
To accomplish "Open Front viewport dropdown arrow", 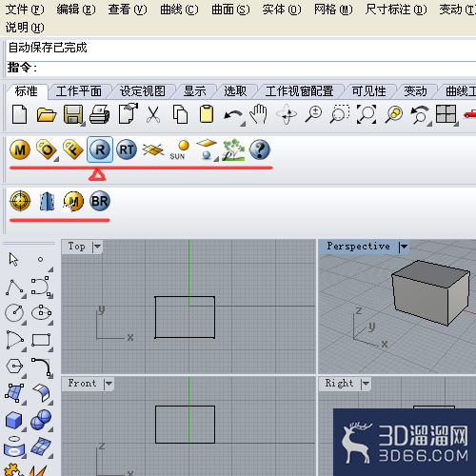I will 109,384.
